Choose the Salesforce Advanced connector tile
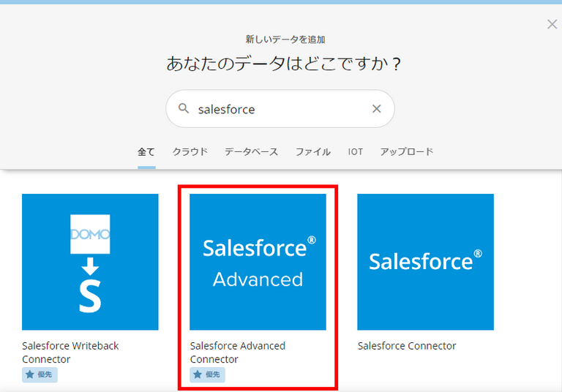The image size is (562, 392). 258,262
